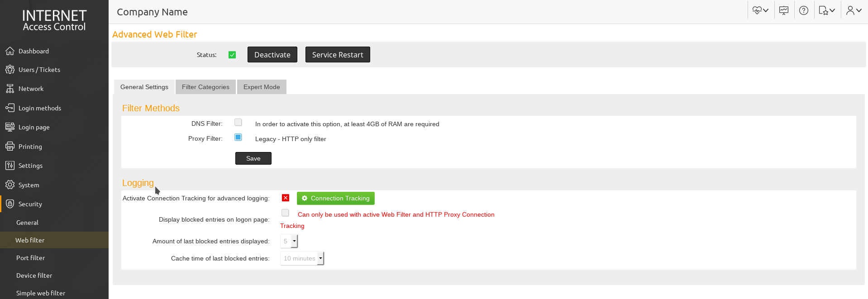Open the Expert Mode tab
Viewport: 868px width, 299px height.
[x=262, y=87]
